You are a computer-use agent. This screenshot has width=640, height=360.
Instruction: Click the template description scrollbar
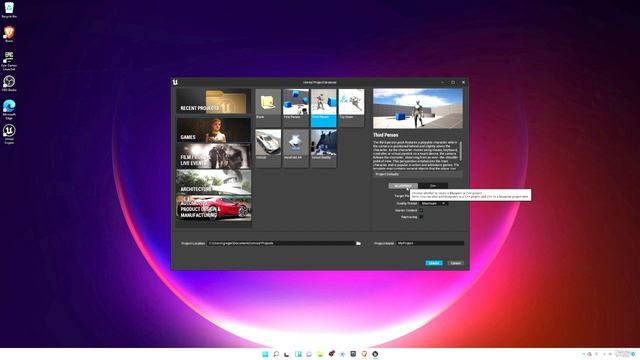(461, 151)
